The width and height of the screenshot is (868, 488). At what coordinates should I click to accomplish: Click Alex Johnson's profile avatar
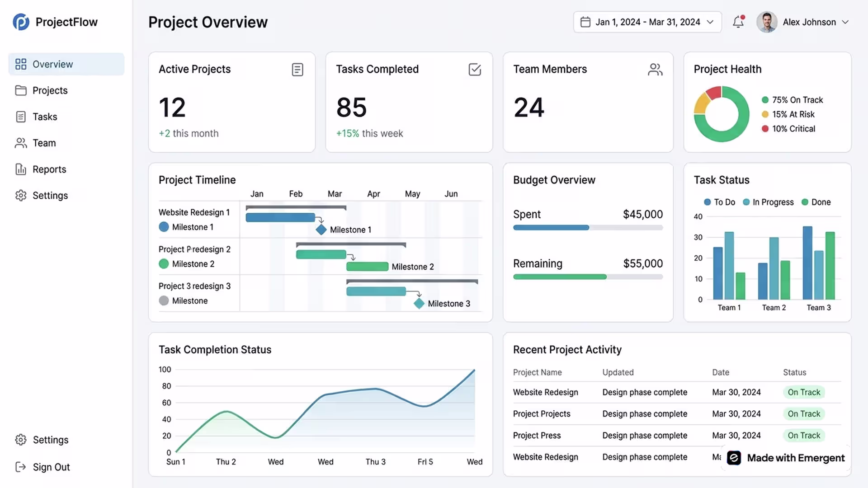point(767,22)
